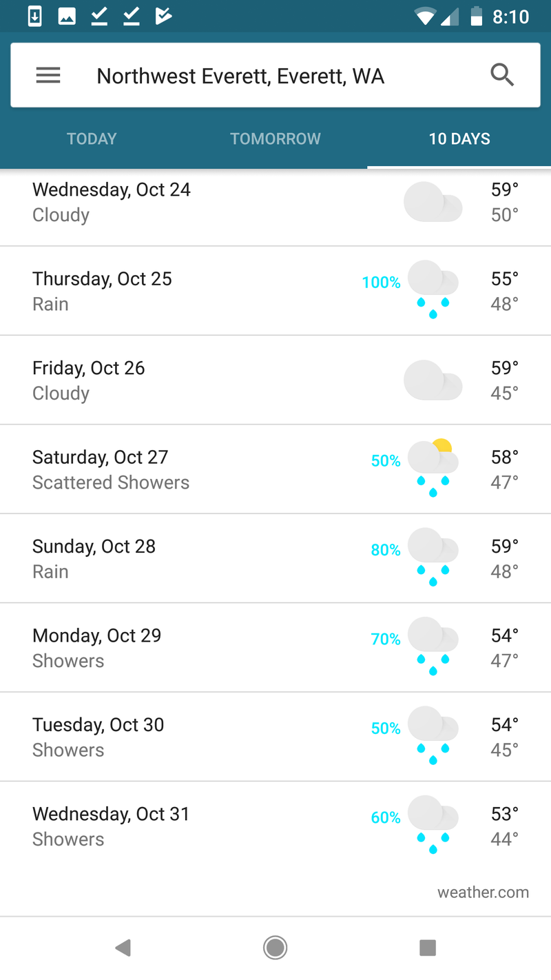Tap the Android back navigation button
This screenshot has width=551, height=980.
tap(123, 948)
